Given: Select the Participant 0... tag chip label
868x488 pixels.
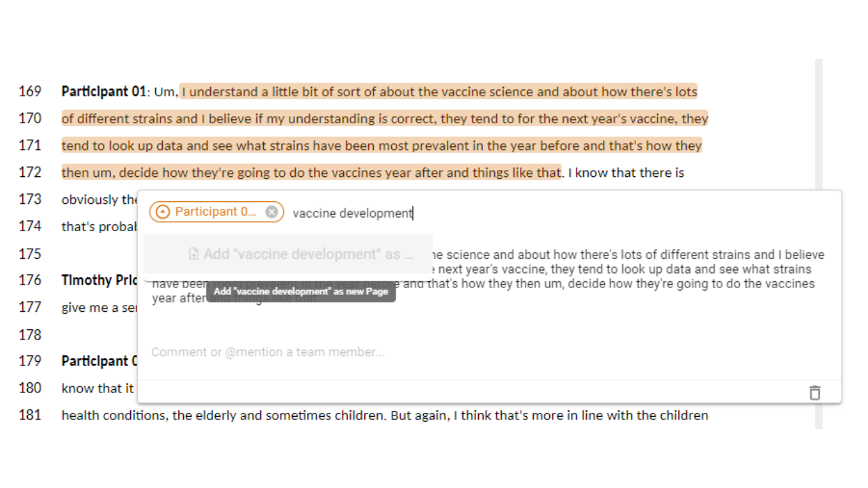Looking at the screenshot, I should click(x=215, y=211).
